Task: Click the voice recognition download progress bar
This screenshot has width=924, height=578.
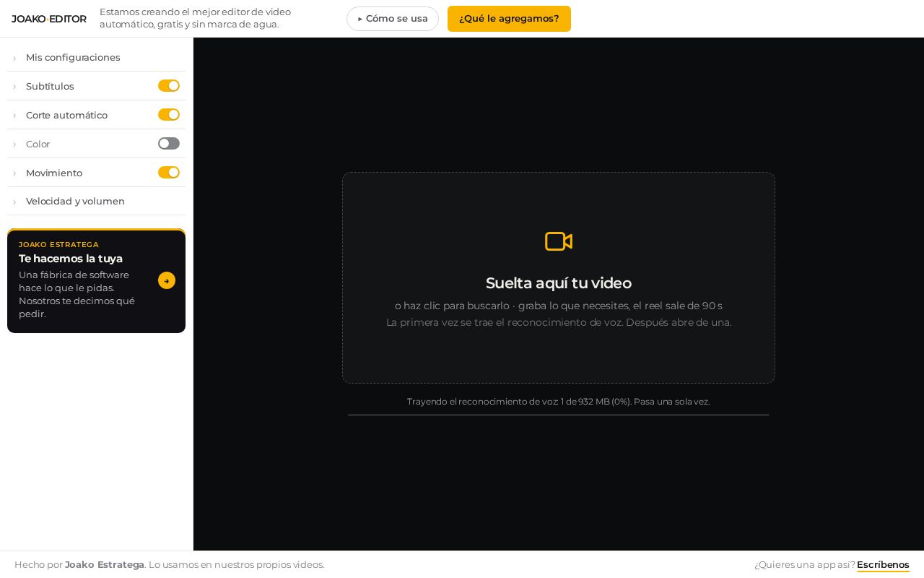Action: pyautogui.click(x=559, y=415)
